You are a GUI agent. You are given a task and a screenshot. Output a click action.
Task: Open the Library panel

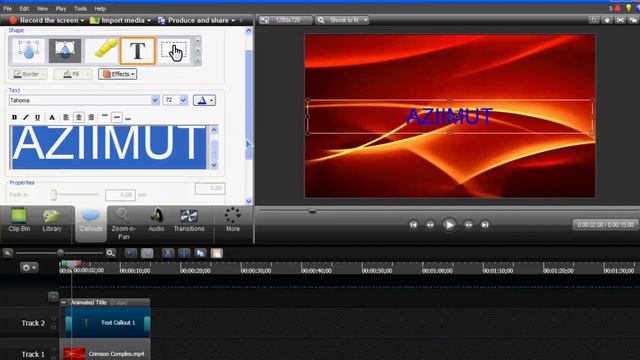(x=52, y=220)
